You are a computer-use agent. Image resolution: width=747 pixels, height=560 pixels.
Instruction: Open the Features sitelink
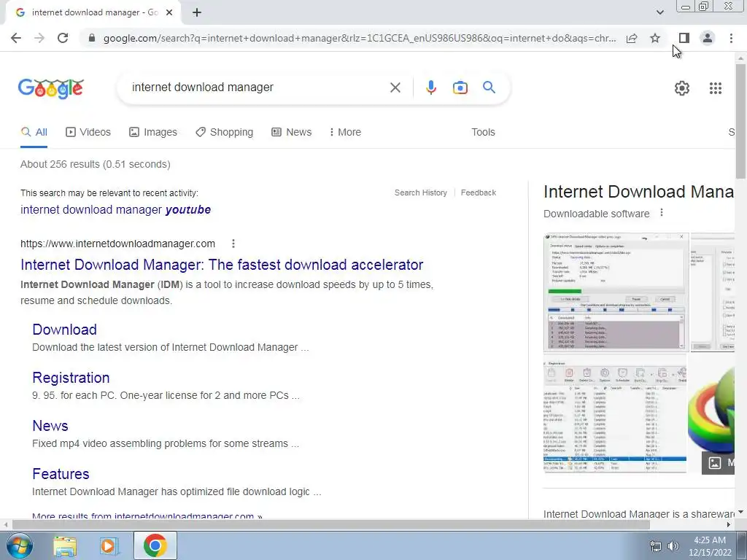pyautogui.click(x=61, y=474)
